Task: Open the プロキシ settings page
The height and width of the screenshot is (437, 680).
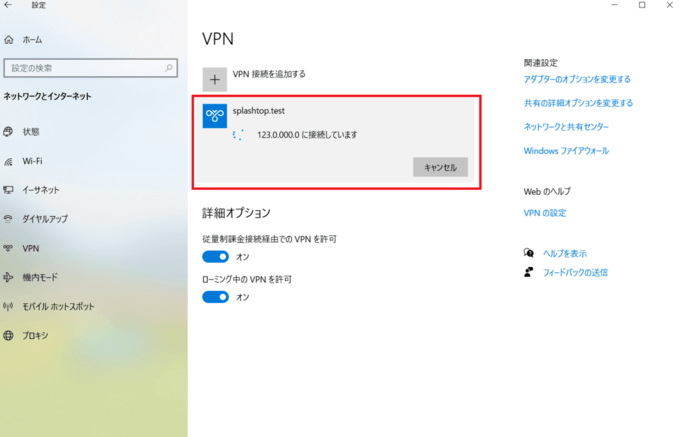Action: point(35,336)
